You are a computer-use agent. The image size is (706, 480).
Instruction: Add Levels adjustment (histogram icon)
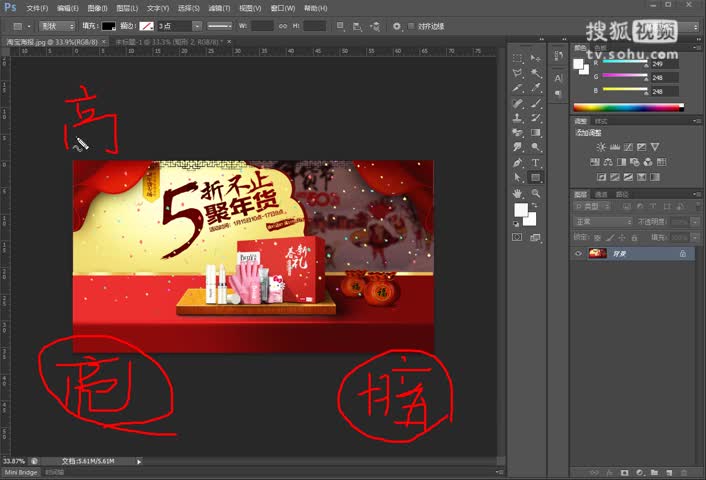[x=615, y=147]
